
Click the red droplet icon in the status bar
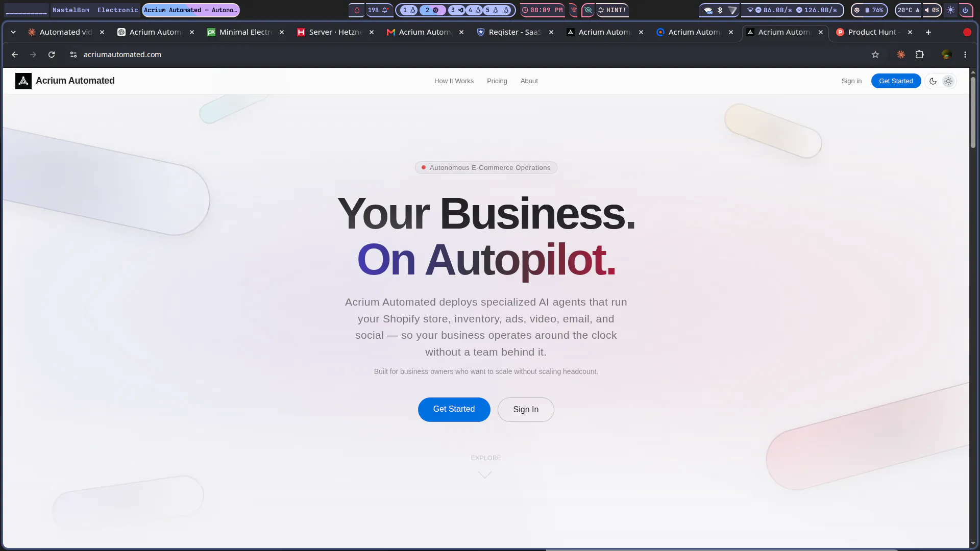pyautogui.click(x=357, y=10)
